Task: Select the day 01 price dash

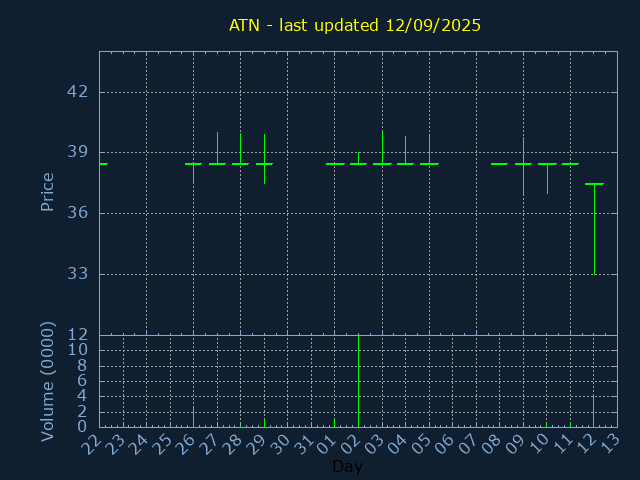Action: pyautogui.click(x=336, y=164)
